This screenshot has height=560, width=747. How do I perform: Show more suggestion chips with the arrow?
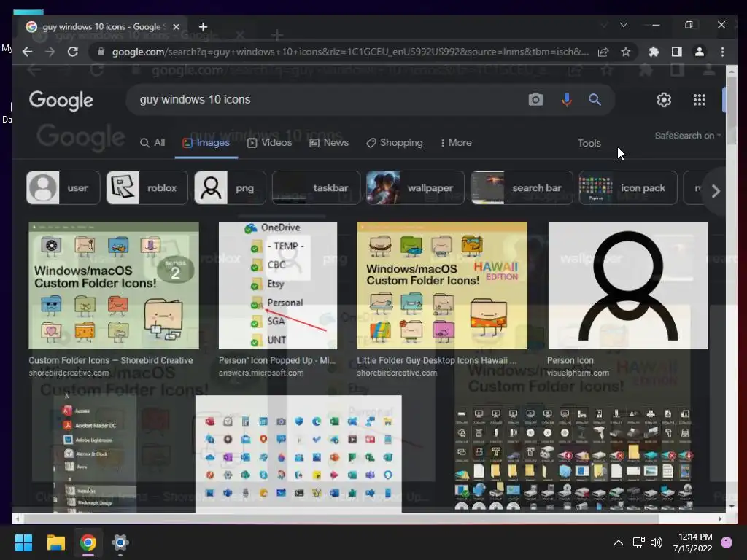tap(715, 191)
